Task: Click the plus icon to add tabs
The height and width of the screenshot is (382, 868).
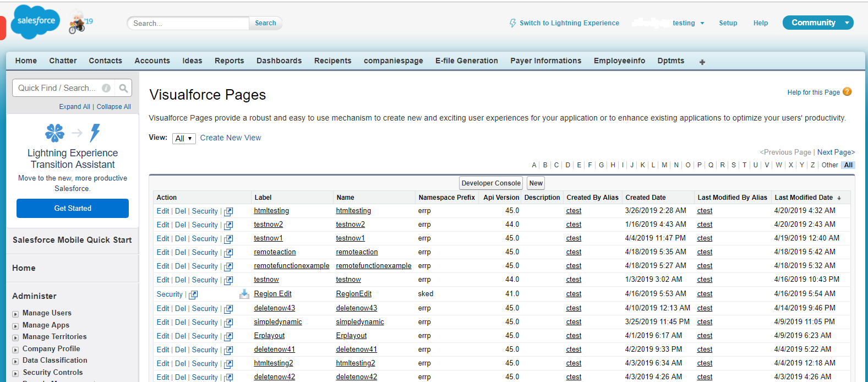Action: [x=702, y=62]
